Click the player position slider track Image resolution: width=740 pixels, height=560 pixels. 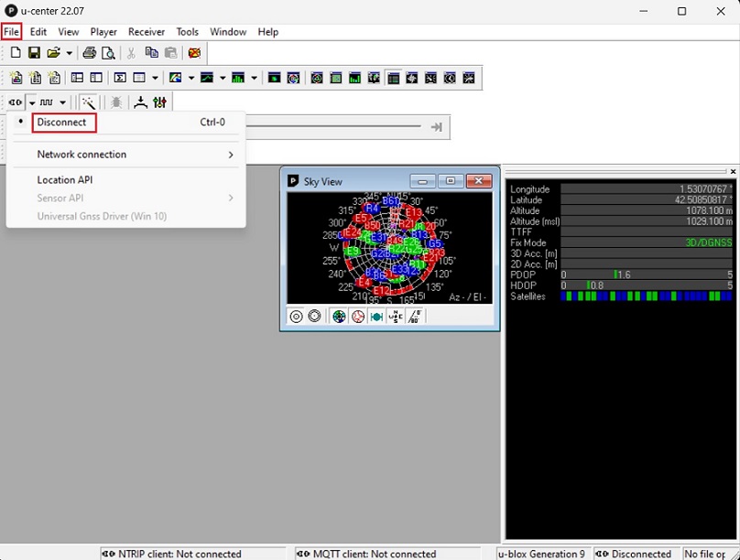(339, 126)
